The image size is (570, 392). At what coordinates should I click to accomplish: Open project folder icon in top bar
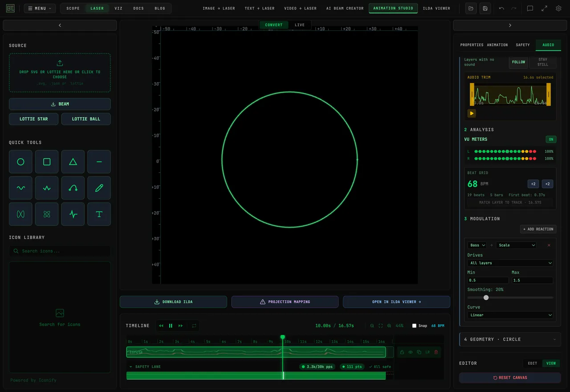[471, 8]
